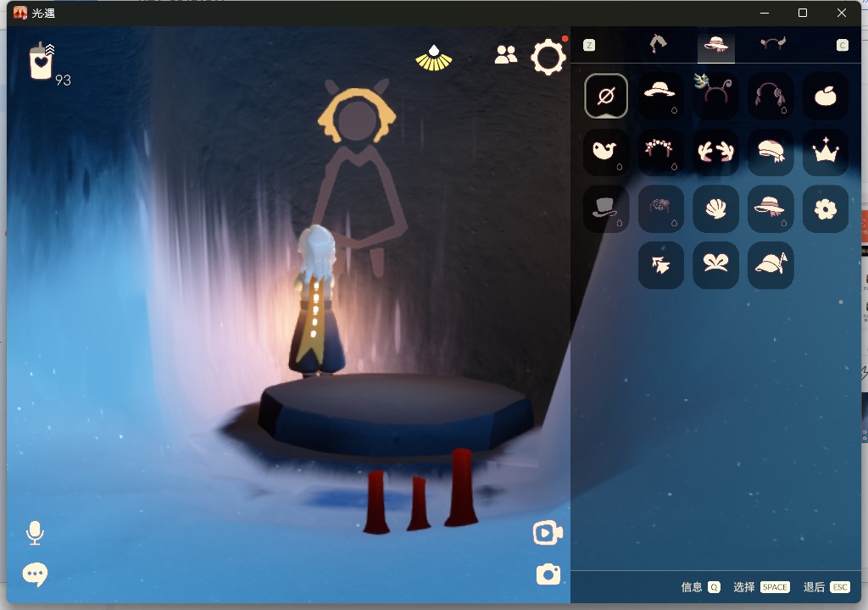Click the character on the pedestal
Image resolution: width=868 pixels, height=610 pixels.
pyautogui.click(x=317, y=302)
